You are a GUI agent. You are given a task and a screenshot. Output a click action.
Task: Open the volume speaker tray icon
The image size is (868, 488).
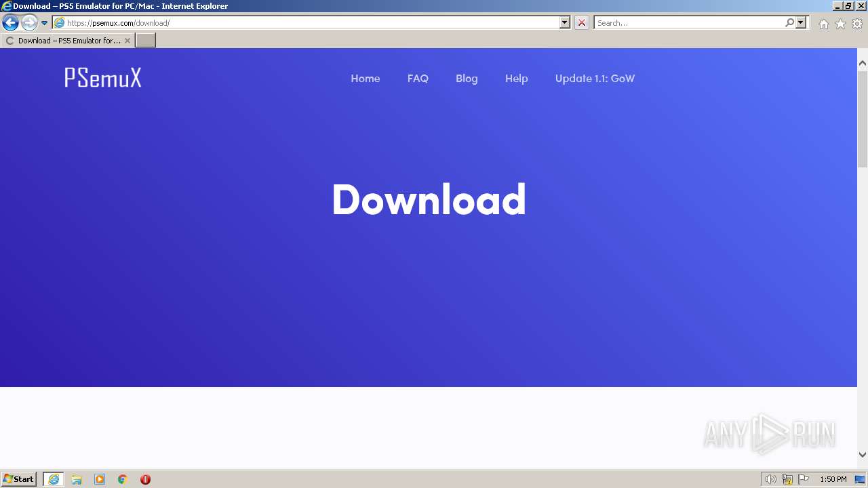coord(770,479)
